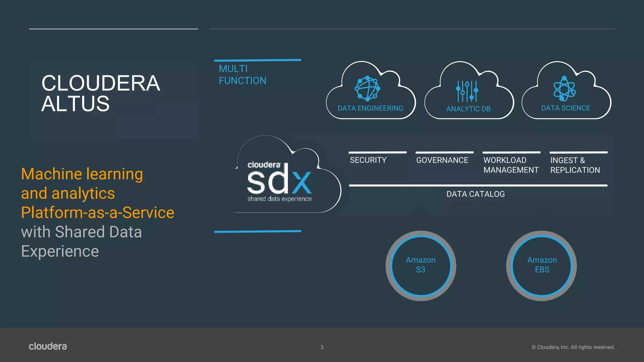The height and width of the screenshot is (362, 644).
Task: Click the INGEST & REPLICATION label
Action: point(575,165)
